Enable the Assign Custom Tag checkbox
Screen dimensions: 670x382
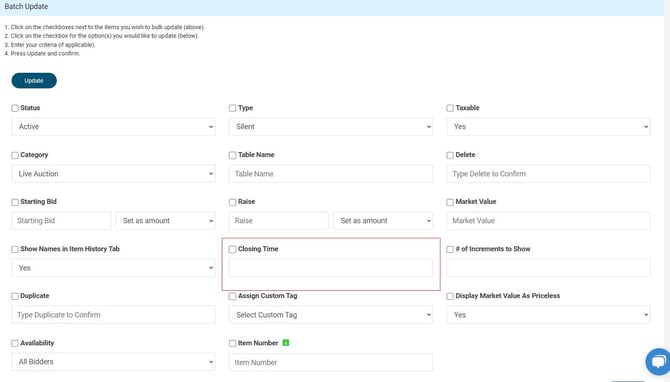point(232,296)
